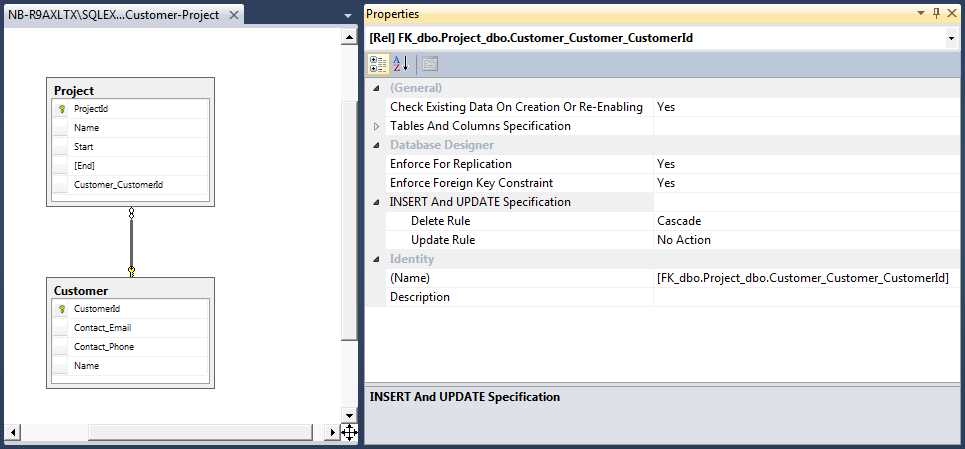Click the Property Pages icon in Properties toolbar
Viewport: 965px width, 449px height.
pyautogui.click(x=430, y=63)
